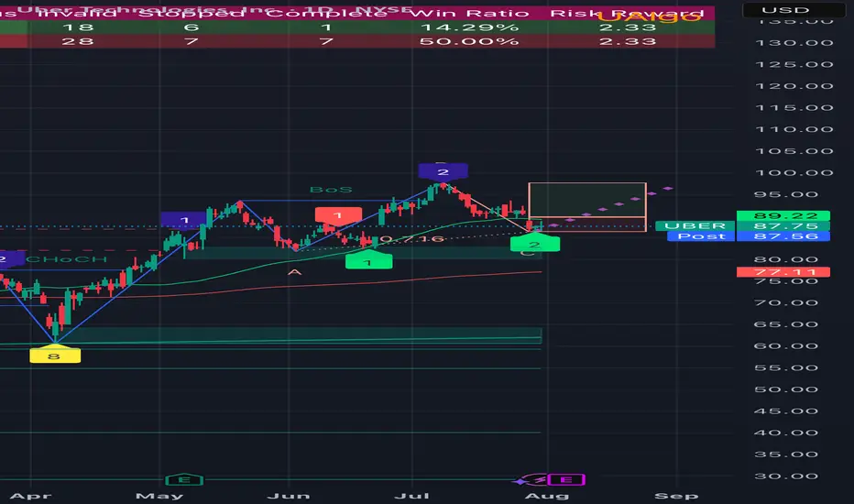Open the USD currency selector

(x=794, y=10)
